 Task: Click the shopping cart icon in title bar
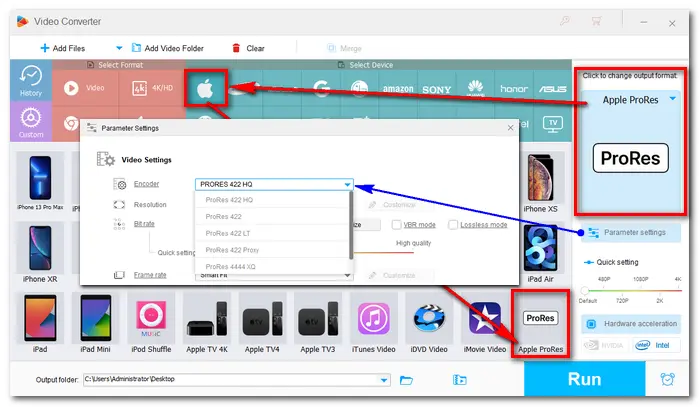click(x=596, y=21)
